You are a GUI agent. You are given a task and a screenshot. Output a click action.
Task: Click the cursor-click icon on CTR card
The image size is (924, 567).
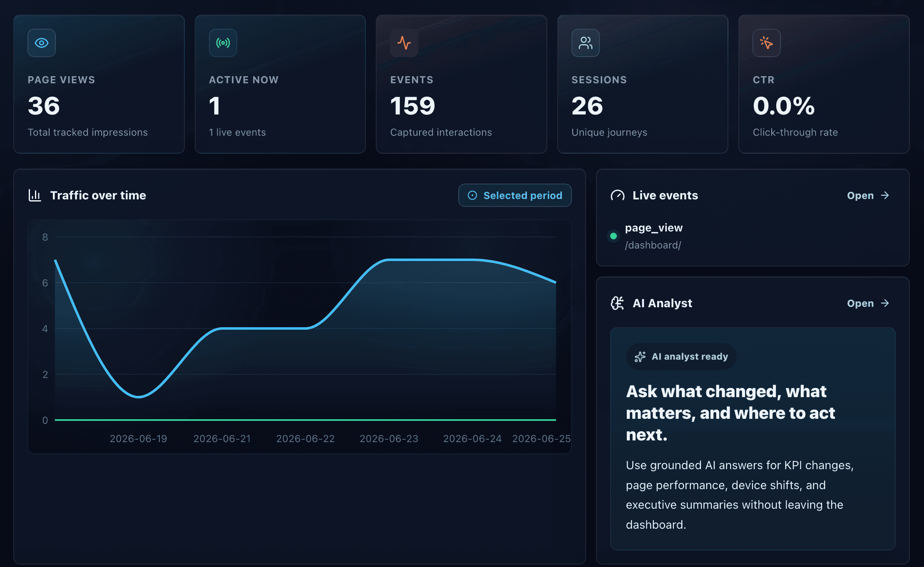(x=767, y=43)
